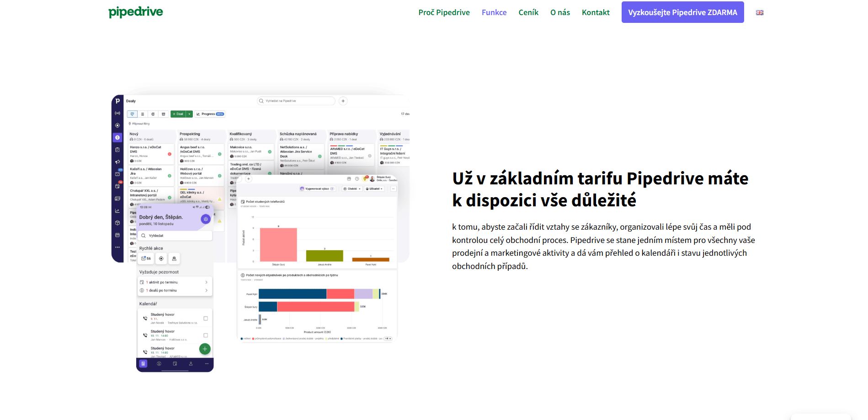Screen dimensions: 868x420
Task: Click "Vyzkoušejte Pipedrive ZDARMA" button
Action: pos(682,12)
